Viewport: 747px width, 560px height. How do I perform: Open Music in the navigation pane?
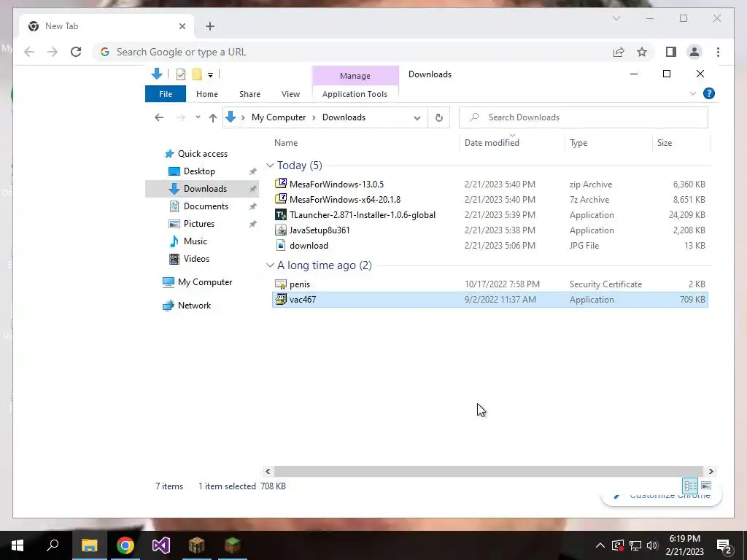196,241
